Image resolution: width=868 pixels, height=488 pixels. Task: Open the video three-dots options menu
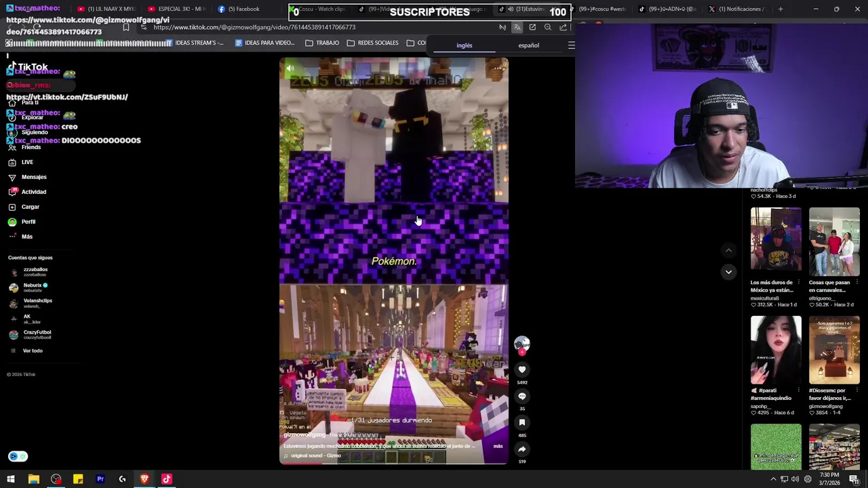tap(498, 68)
